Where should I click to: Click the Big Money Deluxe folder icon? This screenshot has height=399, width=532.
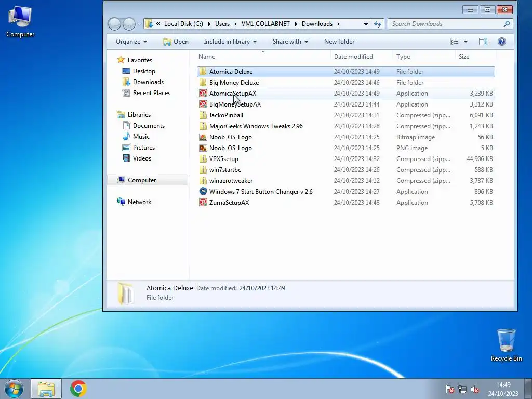pyautogui.click(x=203, y=83)
